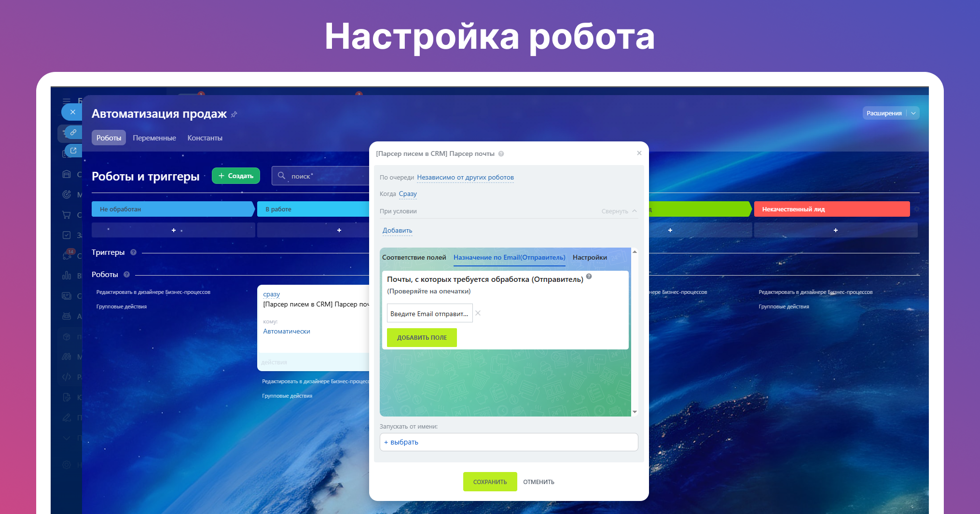The image size is (980, 514).
Task: Collapse the При условии section
Action: point(619,211)
